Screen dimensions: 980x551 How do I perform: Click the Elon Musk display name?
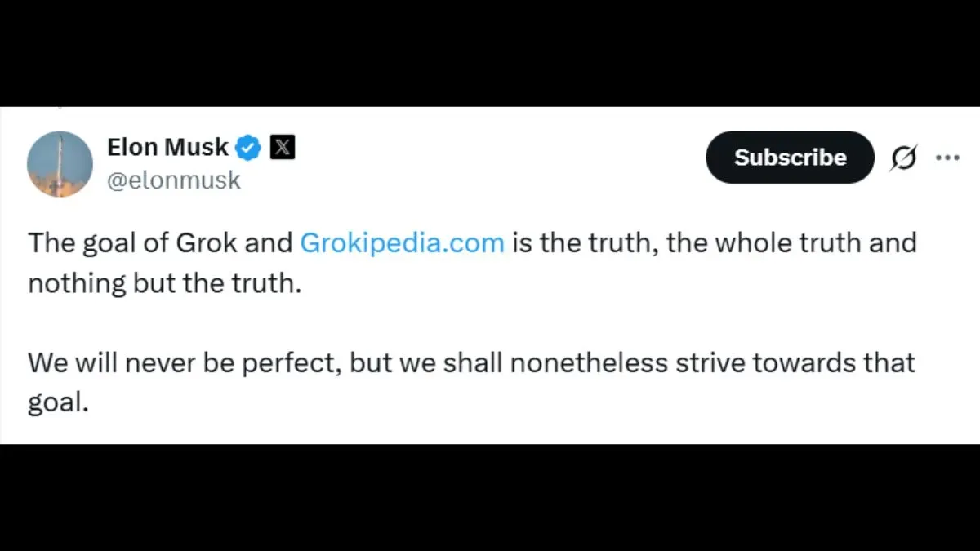click(167, 148)
